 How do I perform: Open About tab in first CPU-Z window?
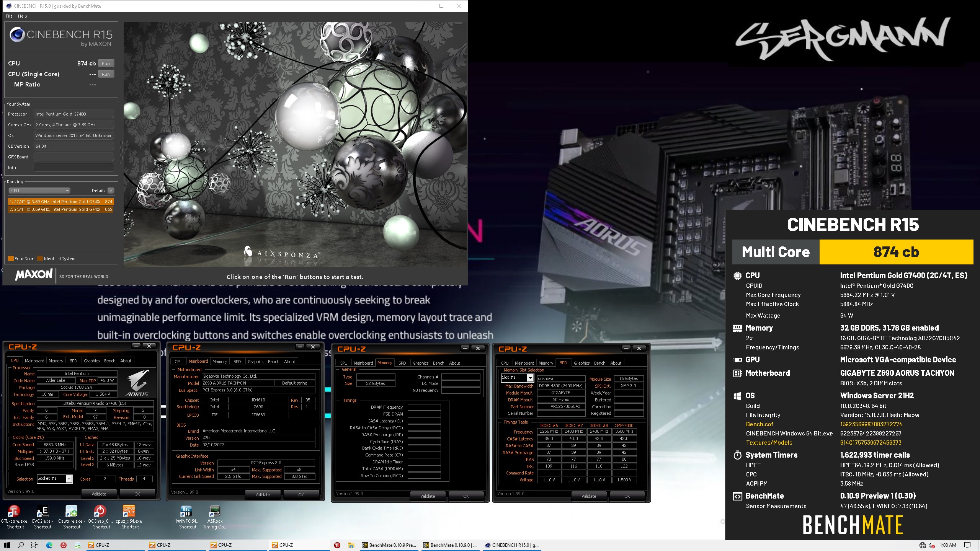click(126, 361)
